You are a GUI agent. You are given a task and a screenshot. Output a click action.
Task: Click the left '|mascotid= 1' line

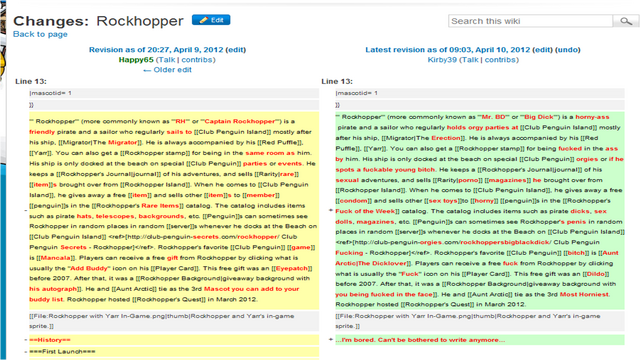(x=174, y=93)
